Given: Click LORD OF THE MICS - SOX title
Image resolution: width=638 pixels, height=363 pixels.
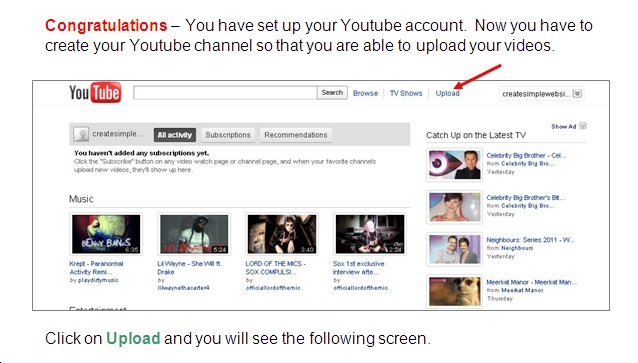Looking at the screenshot, I should 275,268.
